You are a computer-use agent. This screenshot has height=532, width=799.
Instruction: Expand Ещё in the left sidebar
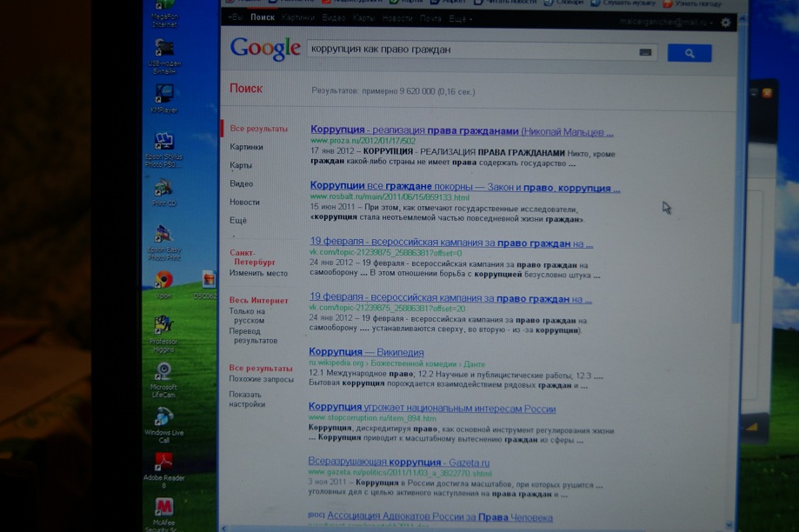pos(238,220)
